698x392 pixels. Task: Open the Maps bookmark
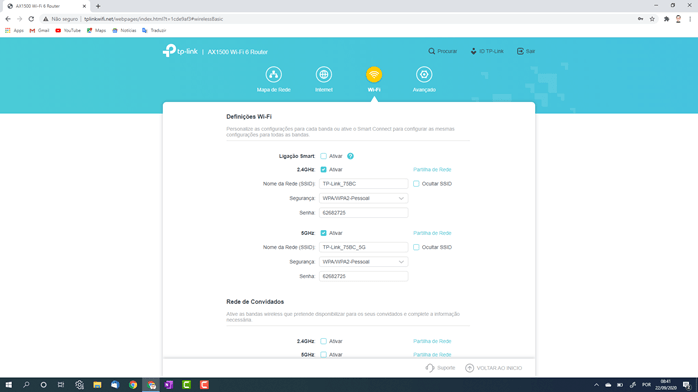96,31
